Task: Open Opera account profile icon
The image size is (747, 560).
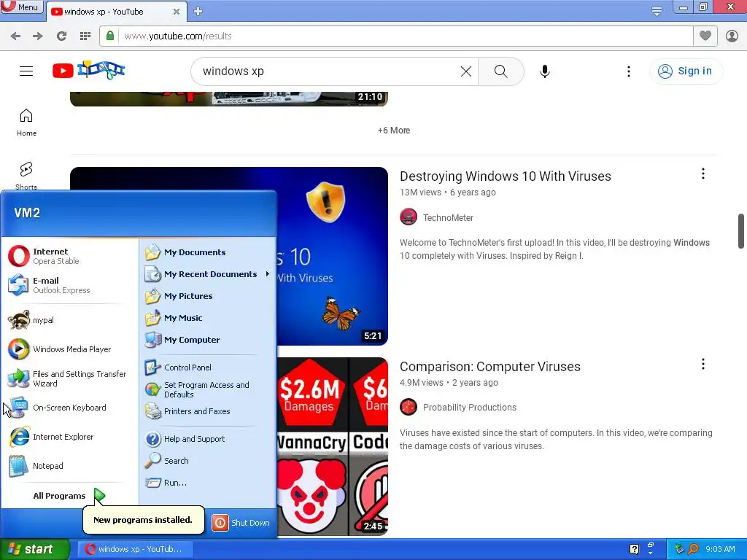Action: coord(732,36)
